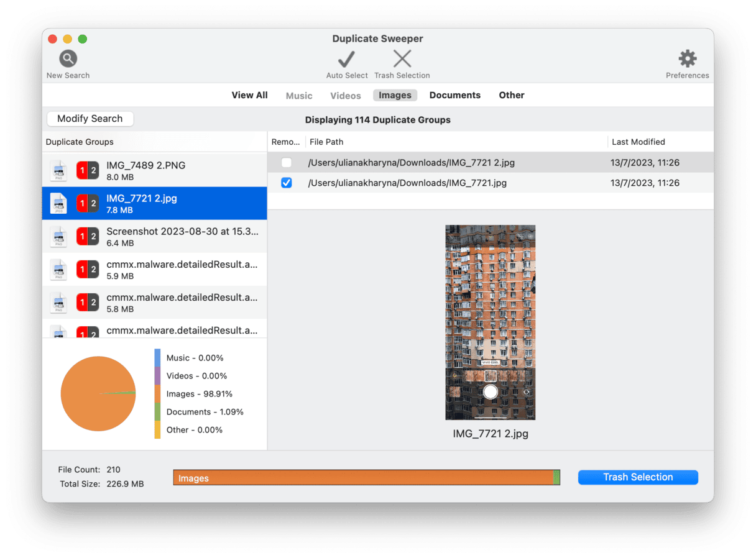The image size is (756, 558).
Task: Click the Duplicate Groups list header
Action: [x=80, y=142]
